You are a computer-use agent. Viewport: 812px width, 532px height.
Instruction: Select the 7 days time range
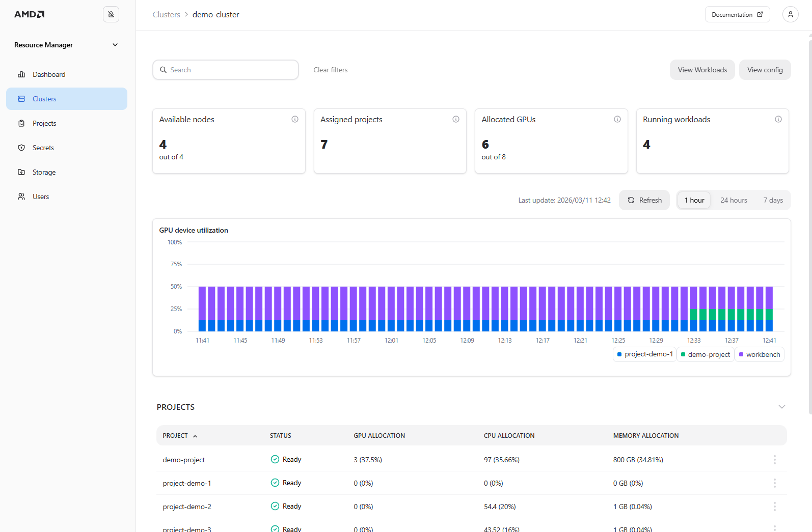[773, 200]
